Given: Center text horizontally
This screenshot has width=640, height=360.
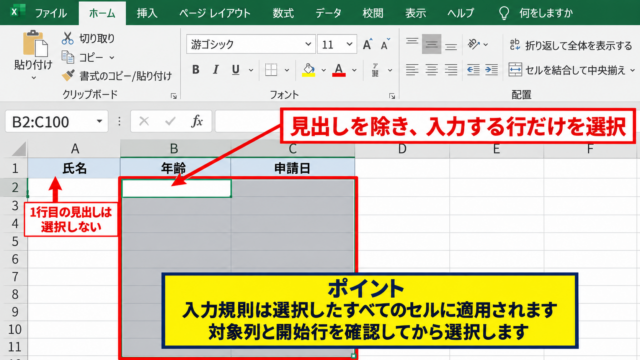Looking at the screenshot, I should [x=431, y=70].
